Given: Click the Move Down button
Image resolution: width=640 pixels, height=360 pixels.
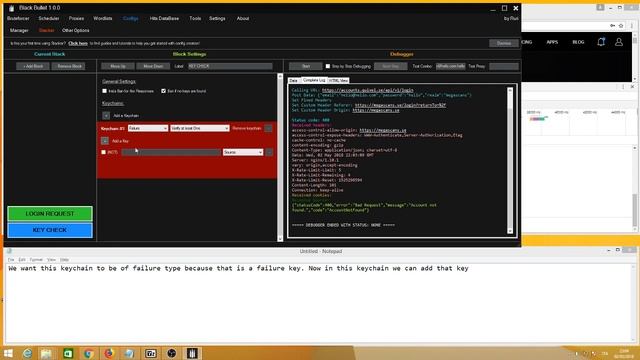Looking at the screenshot, I should (x=153, y=66).
